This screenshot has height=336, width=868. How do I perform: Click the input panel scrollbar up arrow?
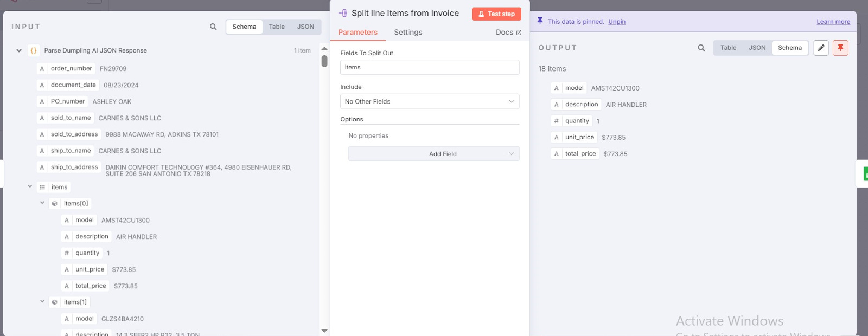coord(324,49)
